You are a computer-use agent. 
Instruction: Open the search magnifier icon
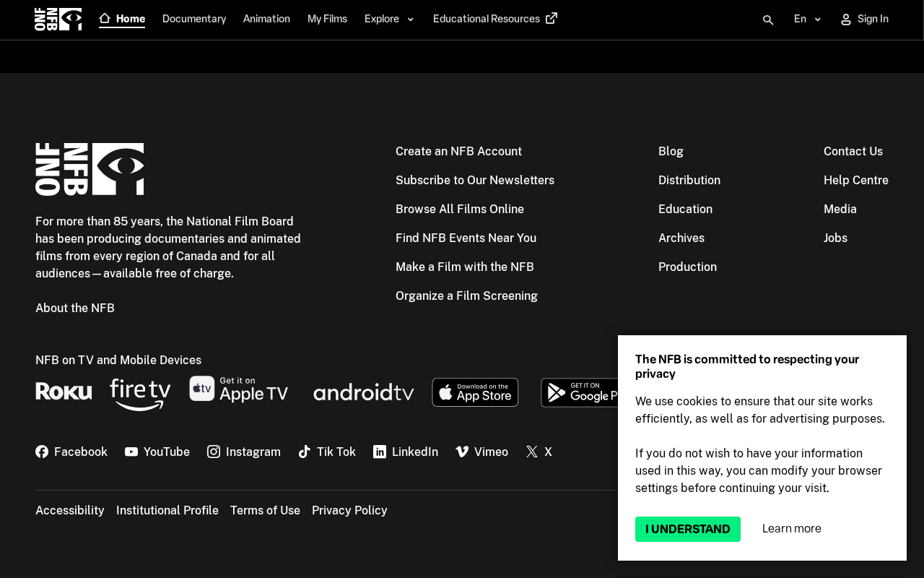(768, 20)
